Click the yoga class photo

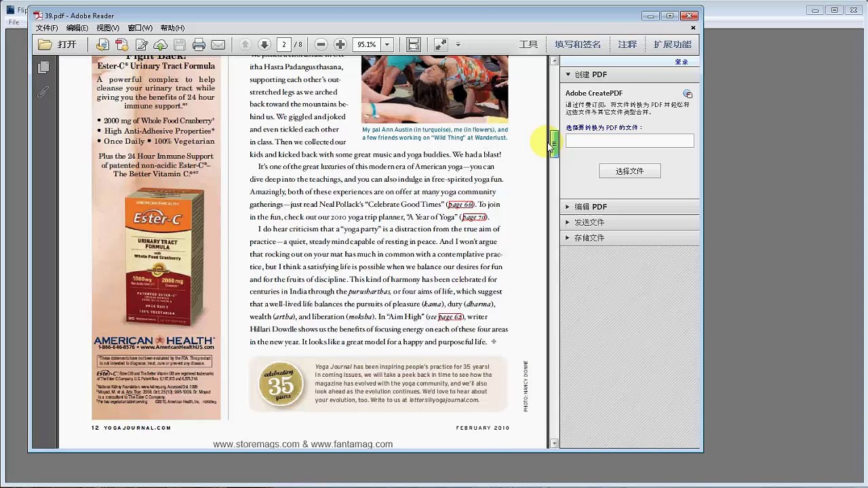click(x=434, y=88)
